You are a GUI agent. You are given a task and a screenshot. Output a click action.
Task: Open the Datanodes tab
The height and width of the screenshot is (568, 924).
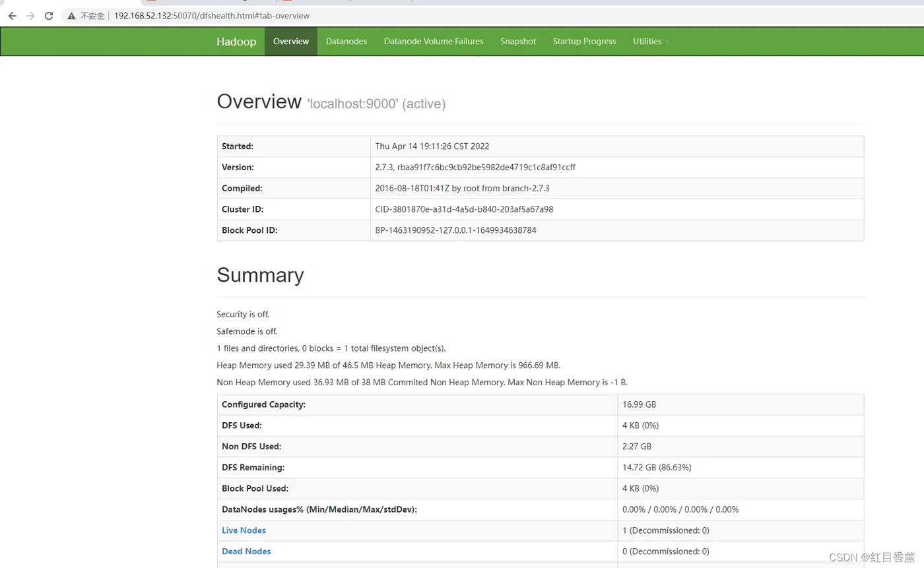pos(346,42)
